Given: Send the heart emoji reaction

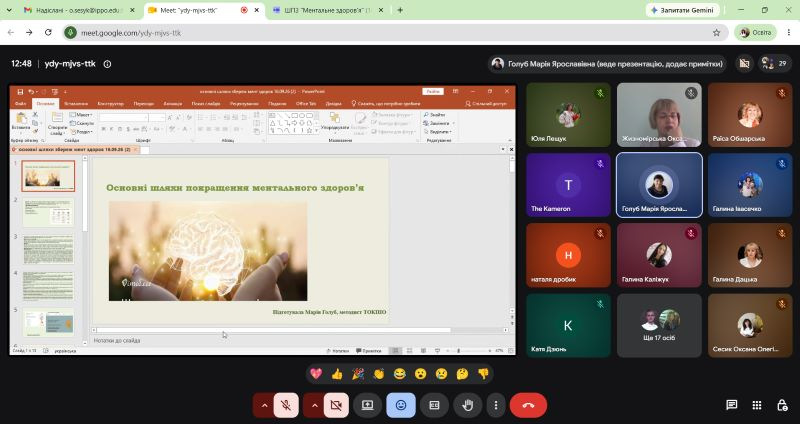Looking at the screenshot, I should pyautogui.click(x=316, y=374).
